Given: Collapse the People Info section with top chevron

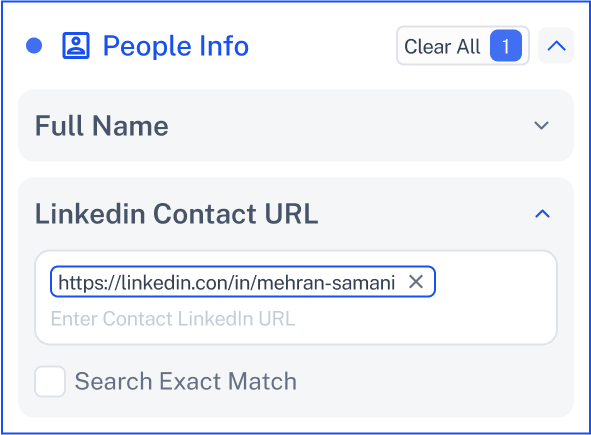Looking at the screenshot, I should tap(556, 46).
